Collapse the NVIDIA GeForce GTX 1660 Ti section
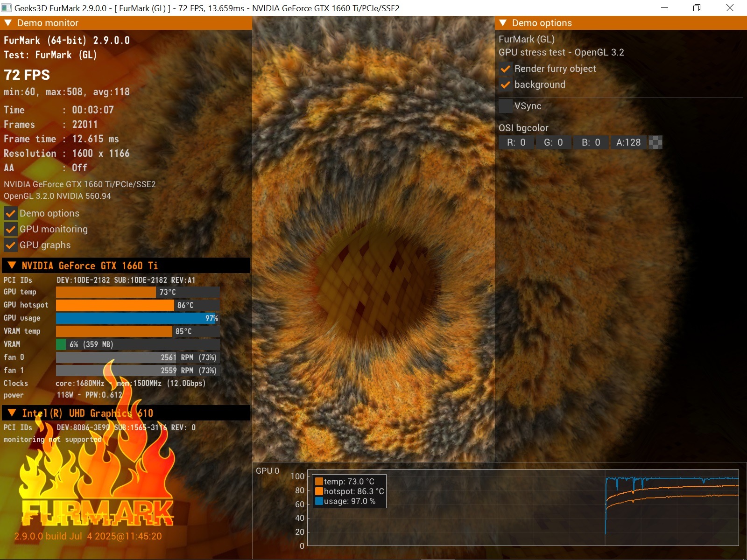747x560 pixels. tap(12, 266)
